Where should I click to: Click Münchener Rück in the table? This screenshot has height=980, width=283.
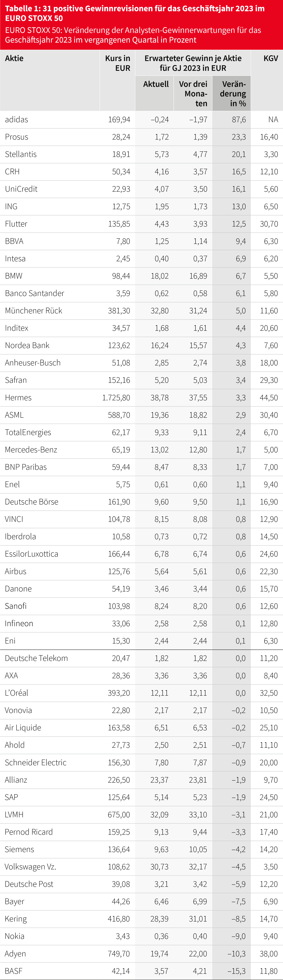(34, 311)
